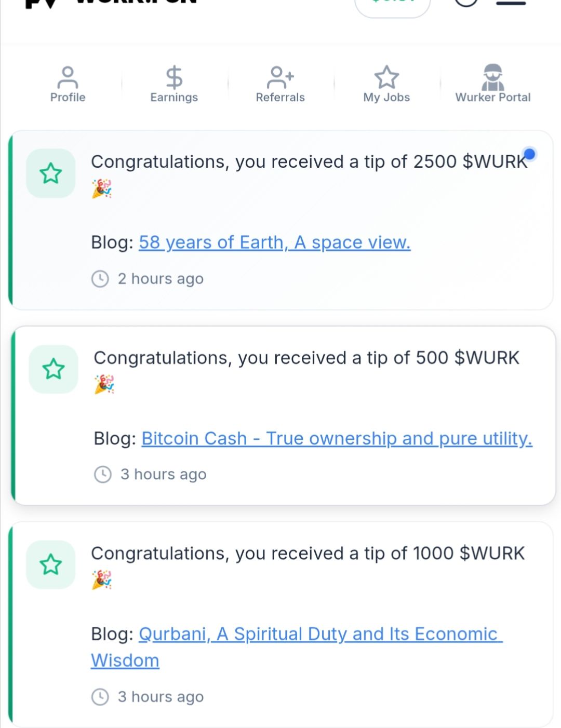Screen dimensions: 561x728
Task: Tap the blue unread dot on the first notification
Action: coord(529,154)
